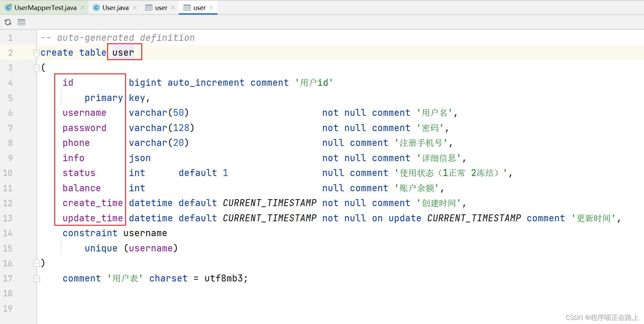
Task: Click 'varchar(128)' type on password line
Action: pos(162,128)
